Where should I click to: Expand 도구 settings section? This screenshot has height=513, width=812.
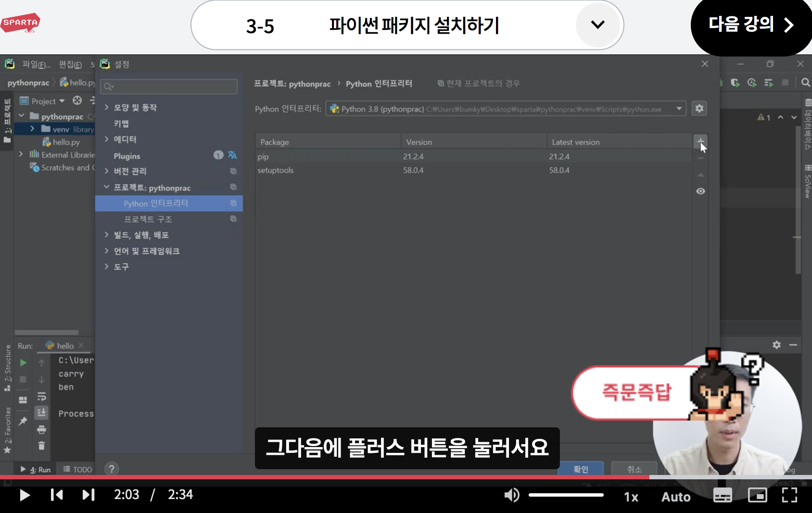coord(106,267)
